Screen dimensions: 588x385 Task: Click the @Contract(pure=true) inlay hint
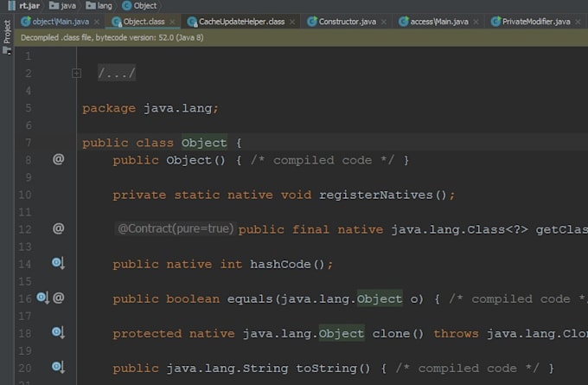click(176, 229)
